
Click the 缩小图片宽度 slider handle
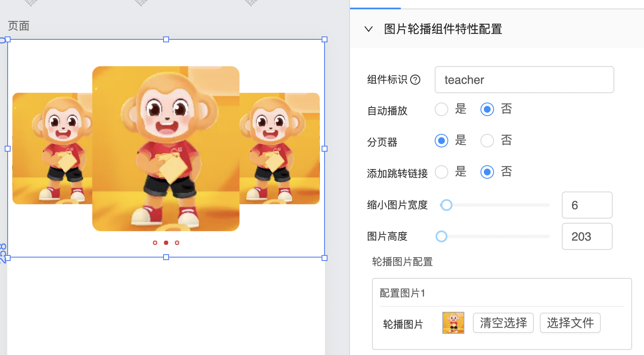pyautogui.click(x=446, y=205)
